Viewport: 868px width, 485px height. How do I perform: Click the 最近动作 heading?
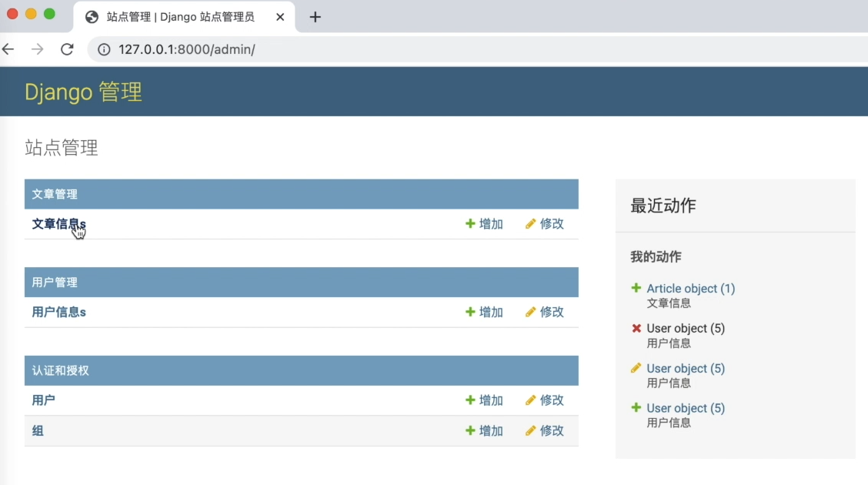click(x=663, y=206)
